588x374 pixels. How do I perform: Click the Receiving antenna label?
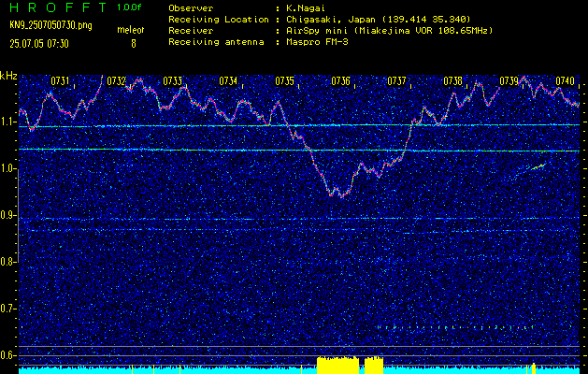click(216, 42)
